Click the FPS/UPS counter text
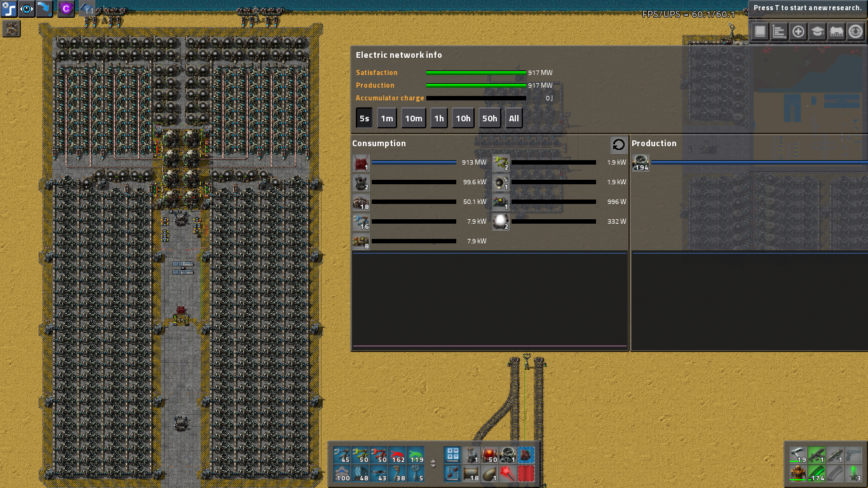Viewport: 868px width, 488px height. click(688, 14)
